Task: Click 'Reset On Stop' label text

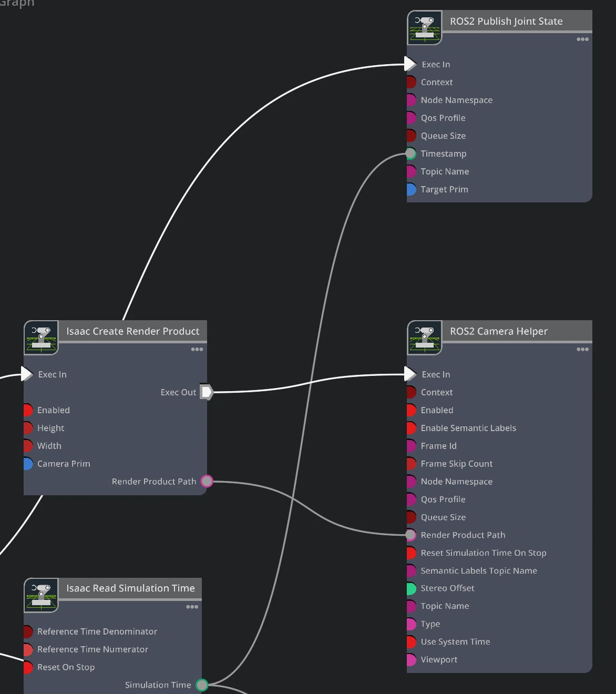Action: [x=66, y=667]
